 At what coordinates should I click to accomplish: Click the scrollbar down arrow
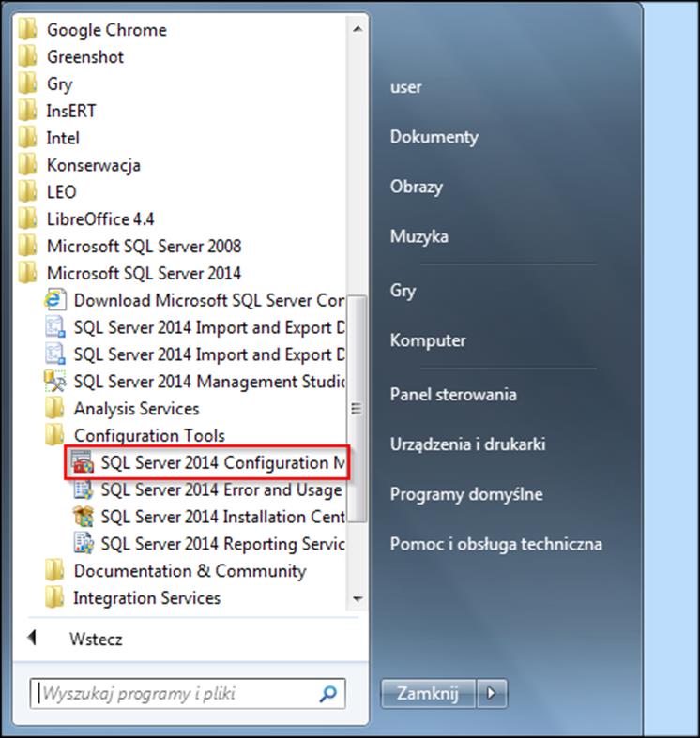click(x=358, y=598)
